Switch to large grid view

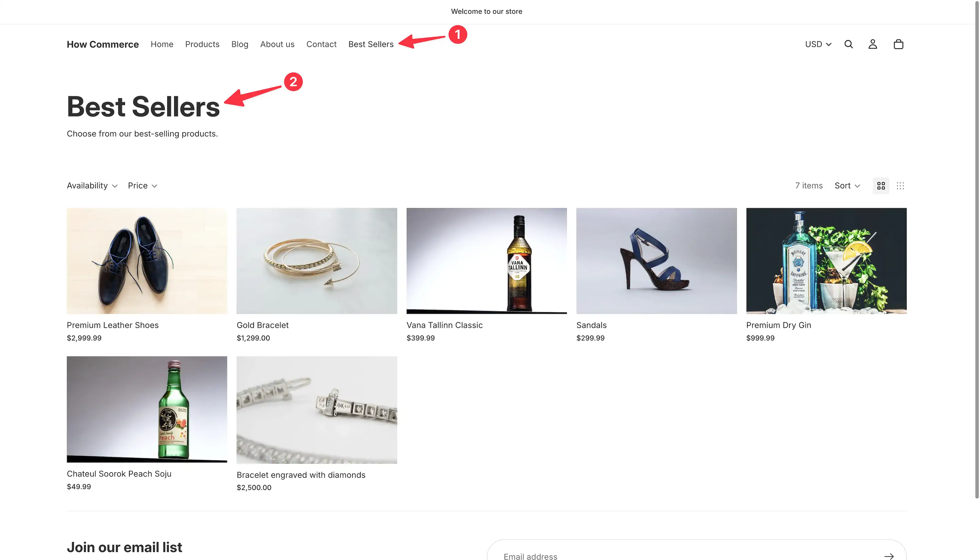click(x=881, y=186)
